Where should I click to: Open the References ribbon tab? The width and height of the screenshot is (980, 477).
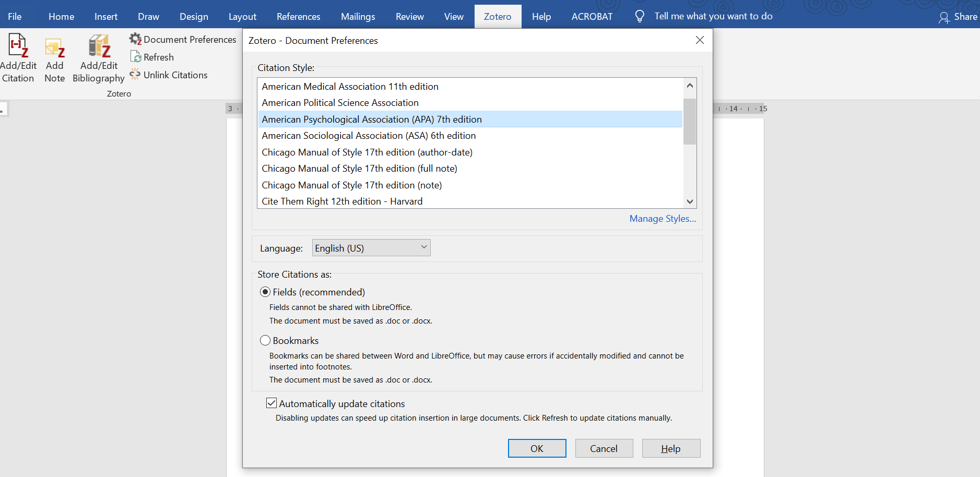[298, 16]
